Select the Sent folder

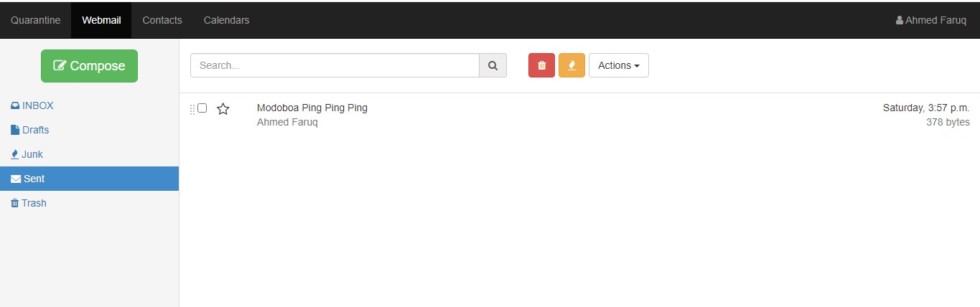click(34, 179)
